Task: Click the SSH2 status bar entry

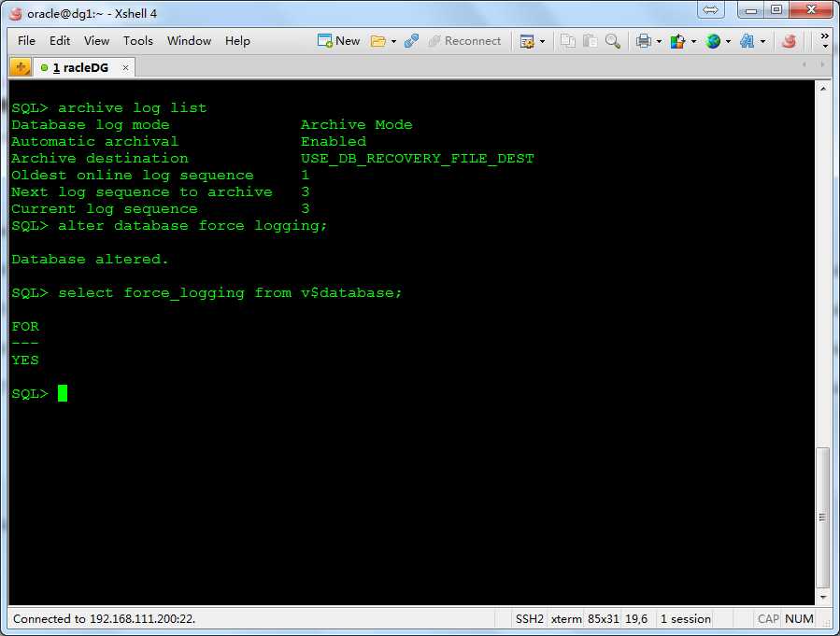Action: 529,619
